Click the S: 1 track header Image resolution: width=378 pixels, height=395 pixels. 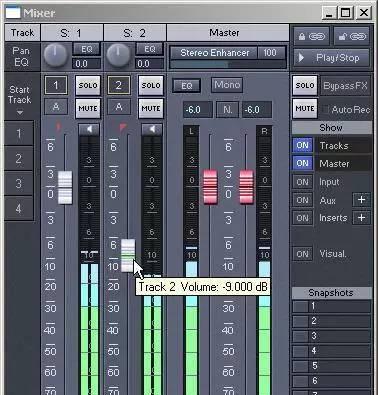coord(71,33)
